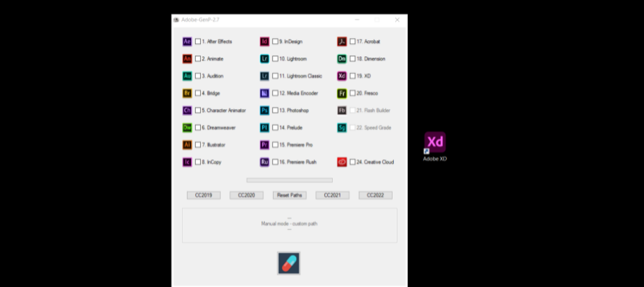Viewport: 644px width, 287px height.
Task: Click the Dreamweaver Dw icon
Action: click(x=188, y=128)
